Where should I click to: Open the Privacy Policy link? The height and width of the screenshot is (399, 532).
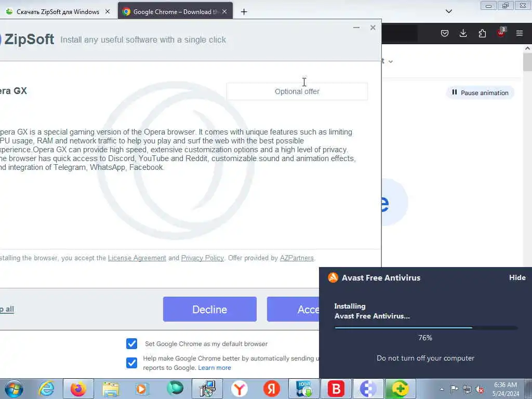tap(203, 258)
